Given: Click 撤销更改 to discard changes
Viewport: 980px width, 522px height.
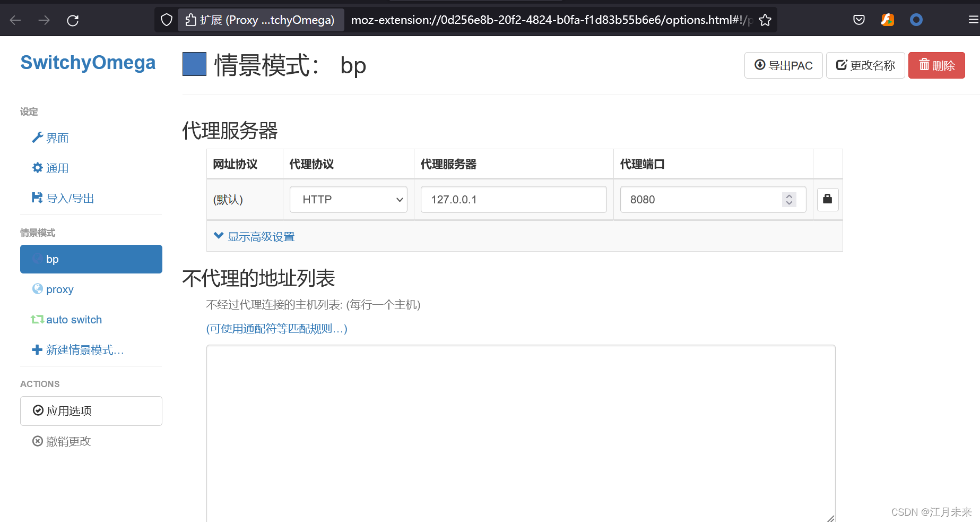Looking at the screenshot, I should pyautogui.click(x=62, y=441).
